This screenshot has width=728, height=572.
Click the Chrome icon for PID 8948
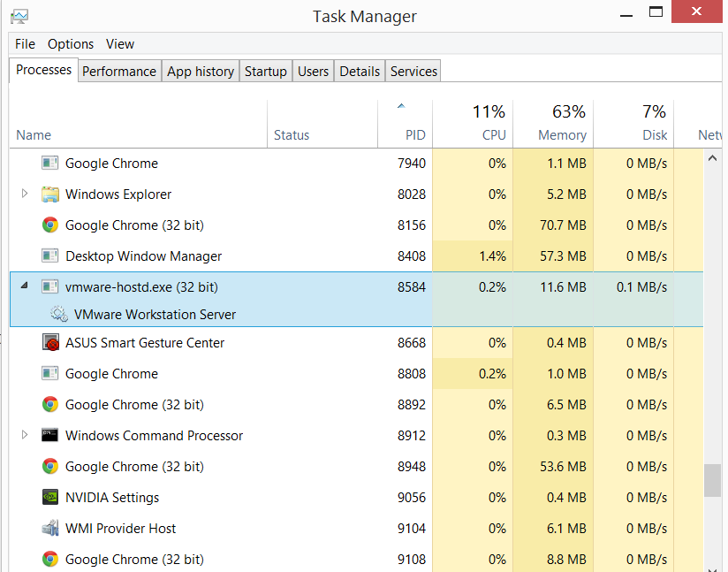[50, 466]
